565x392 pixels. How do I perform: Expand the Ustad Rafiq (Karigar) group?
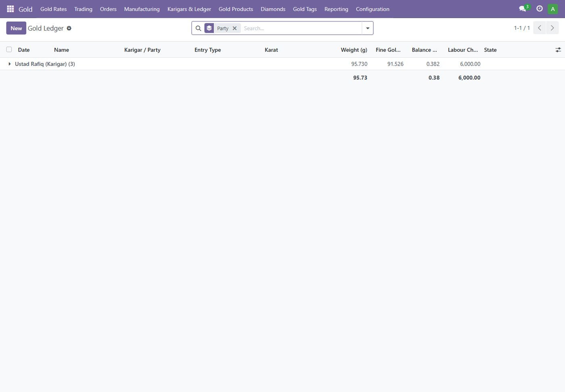pos(10,64)
